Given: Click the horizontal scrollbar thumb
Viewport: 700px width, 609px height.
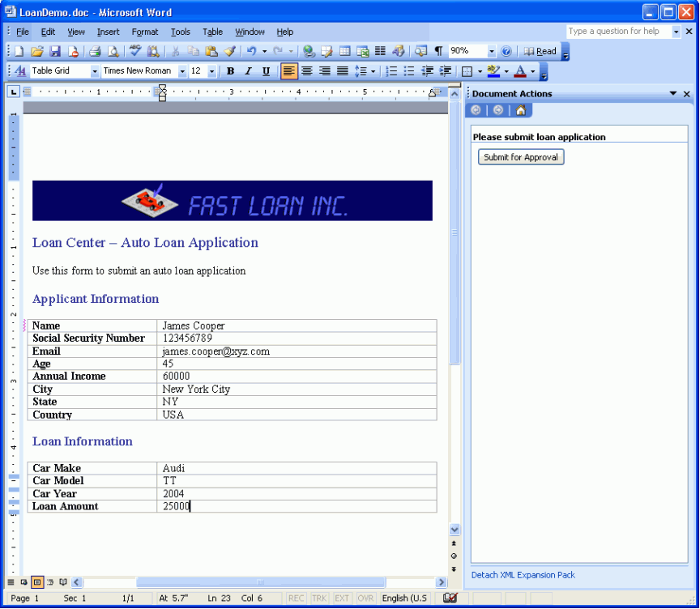Looking at the screenshot, I should (261, 582).
